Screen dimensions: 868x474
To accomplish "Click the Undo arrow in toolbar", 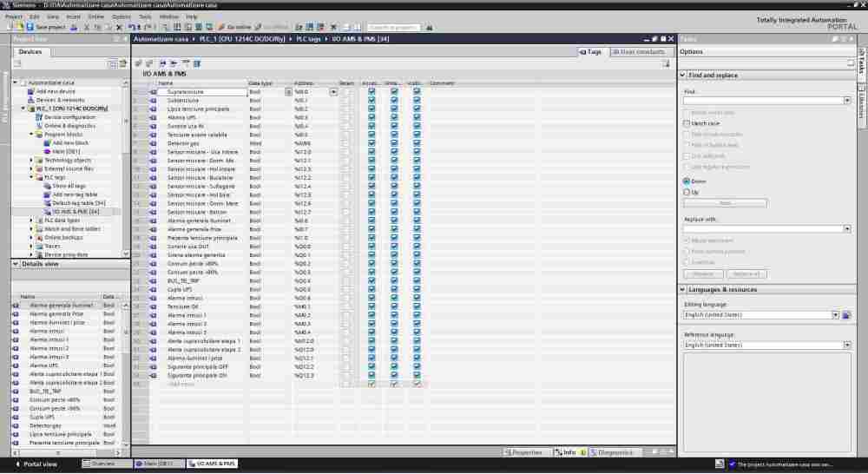I will [132, 27].
